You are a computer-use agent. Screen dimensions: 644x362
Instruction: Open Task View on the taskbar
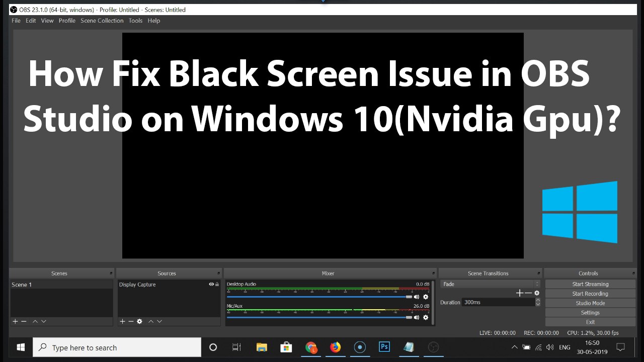pyautogui.click(x=236, y=347)
